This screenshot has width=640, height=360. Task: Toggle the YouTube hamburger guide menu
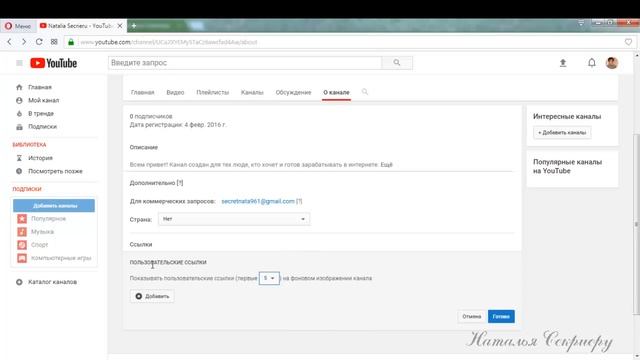point(19,63)
